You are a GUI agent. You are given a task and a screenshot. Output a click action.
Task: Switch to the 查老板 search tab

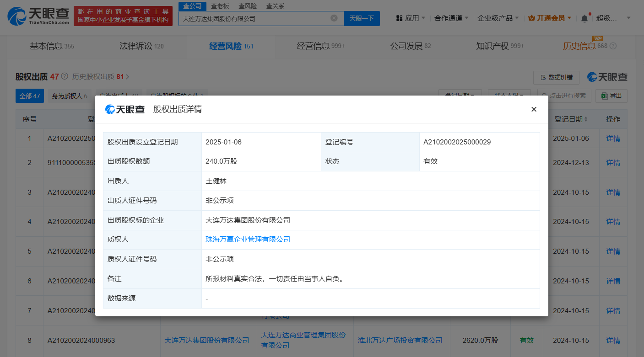220,6
